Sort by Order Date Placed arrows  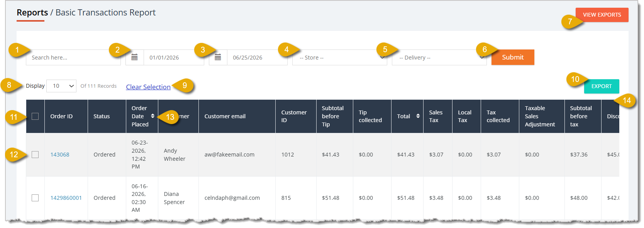tap(153, 116)
